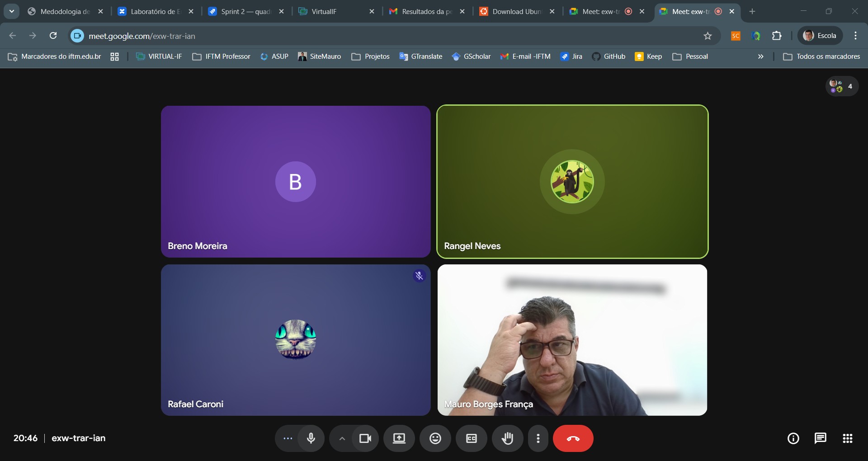Switch to Sprint 2 quadro tab

pos(245,12)
